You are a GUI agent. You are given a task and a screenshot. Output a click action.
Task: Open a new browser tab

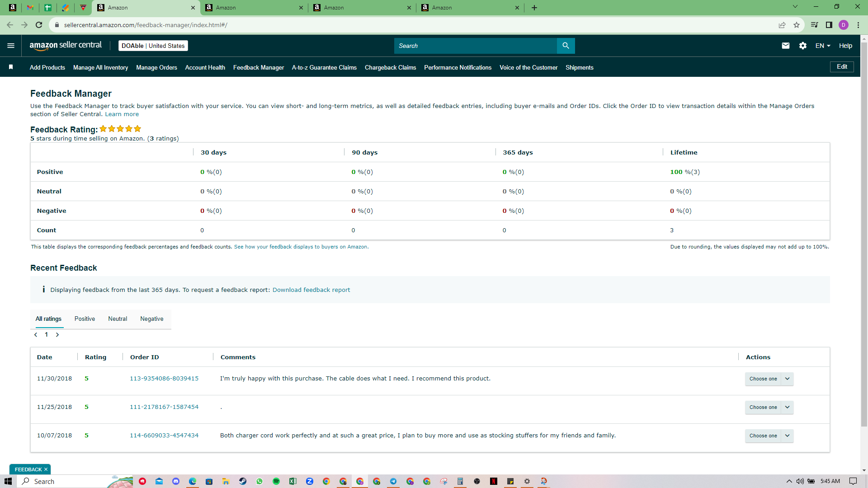point(534,8)
